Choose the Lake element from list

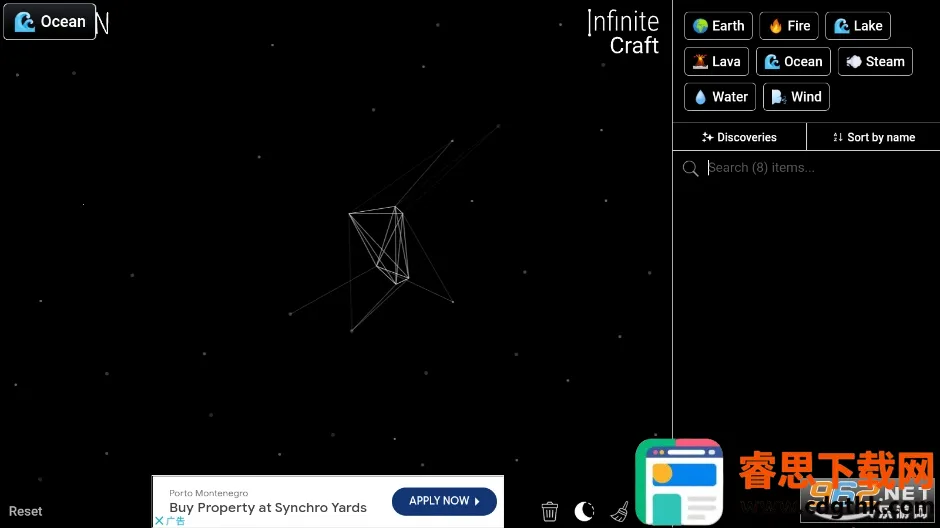(857, 26)
